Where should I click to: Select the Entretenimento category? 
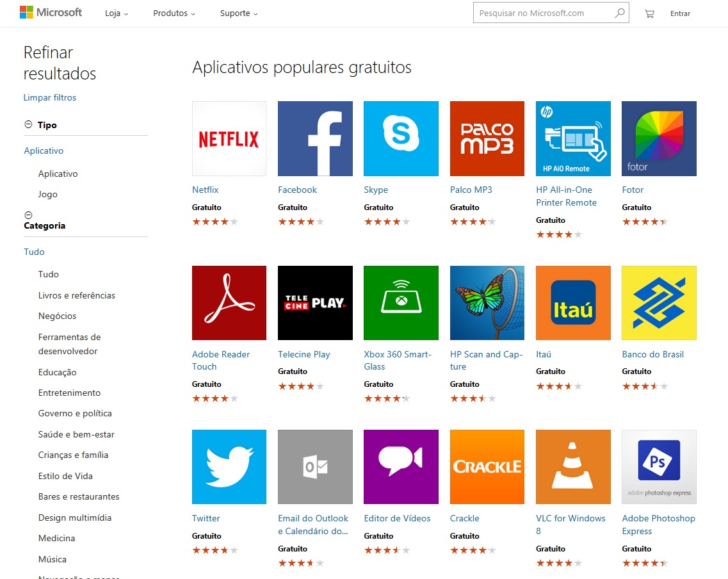(69, 393)
